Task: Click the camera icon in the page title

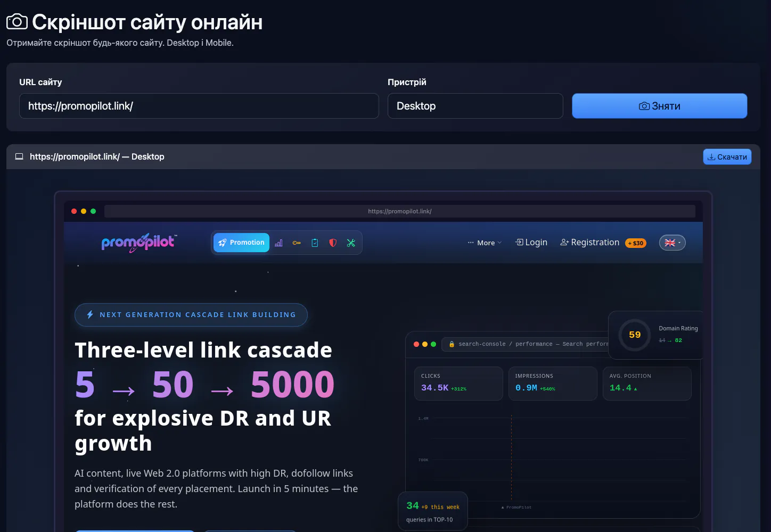Action: [17, 22]
